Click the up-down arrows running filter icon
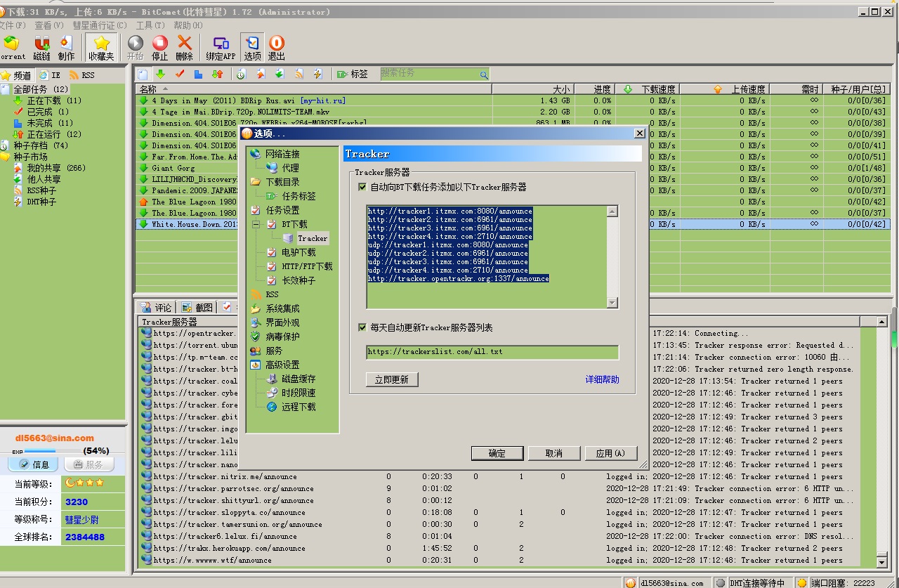Viewport: 899px width, 588px height. click(x=217, y=74)
